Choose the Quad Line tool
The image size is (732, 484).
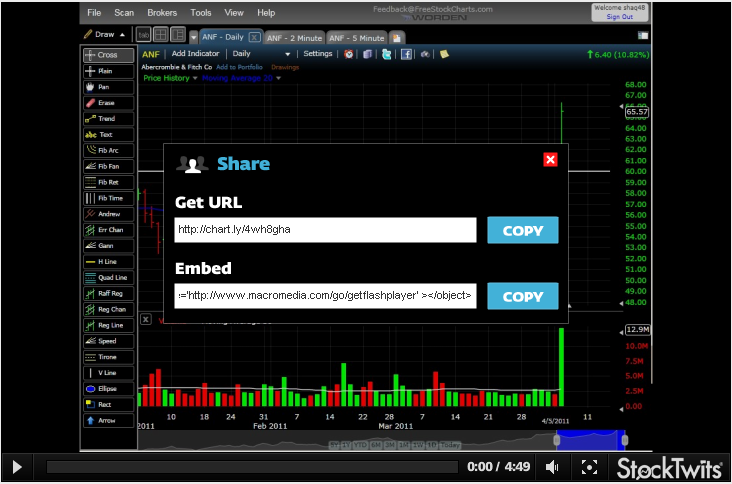pos(109,277)
